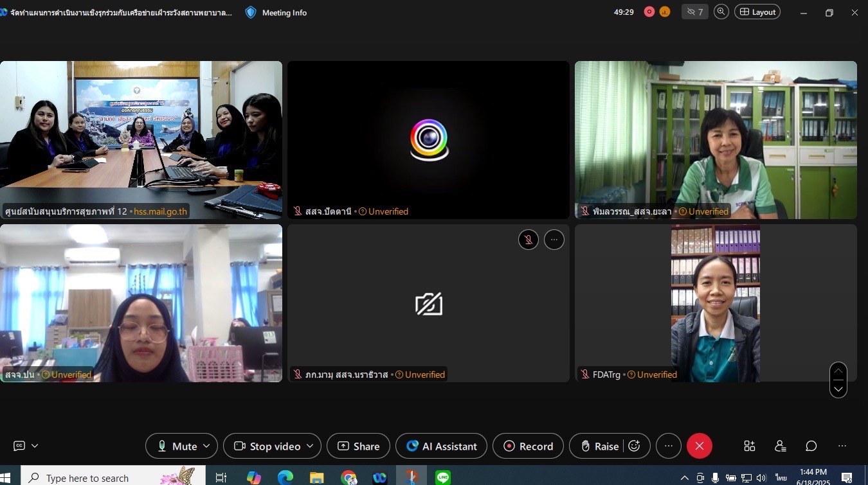
Task: Toggle hidden non-video participants counter
Action: tap(695, 12)
